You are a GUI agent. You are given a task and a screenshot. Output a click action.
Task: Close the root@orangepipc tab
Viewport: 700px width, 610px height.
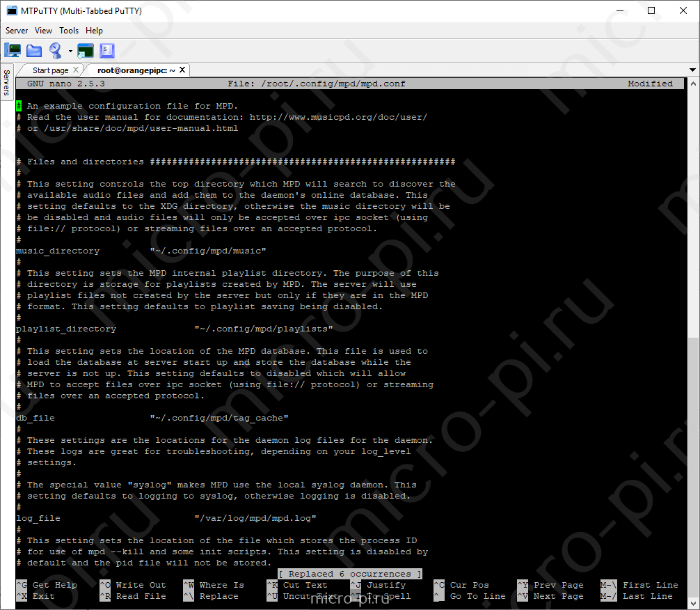pyautogui.click(x=182, y=70)
